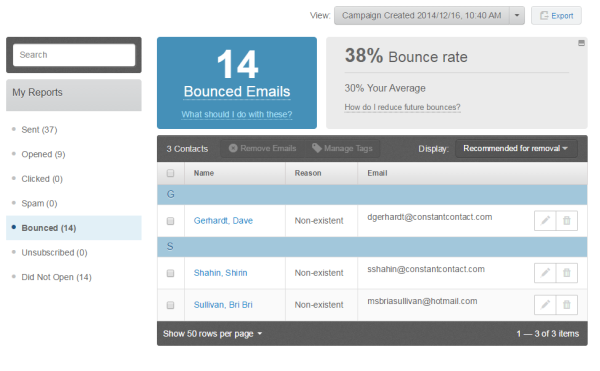Image resolution: width=600 pixels, height=371 pixels.
Task: Click the 3 Contacts count label
Action: [187, 149]
